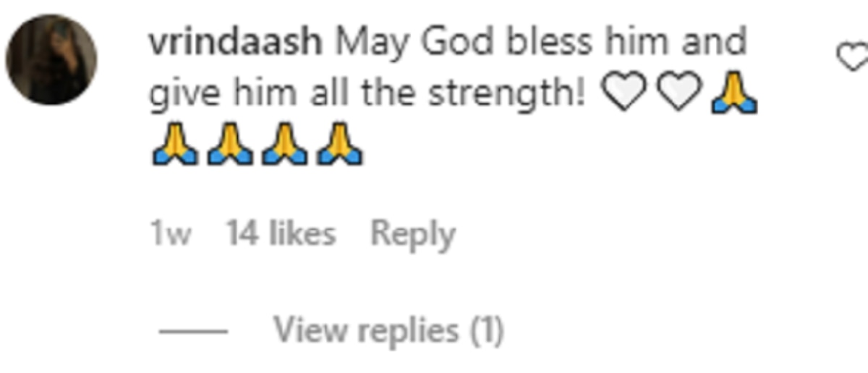Click the horizontal line beside View replies

pos(193,332)
